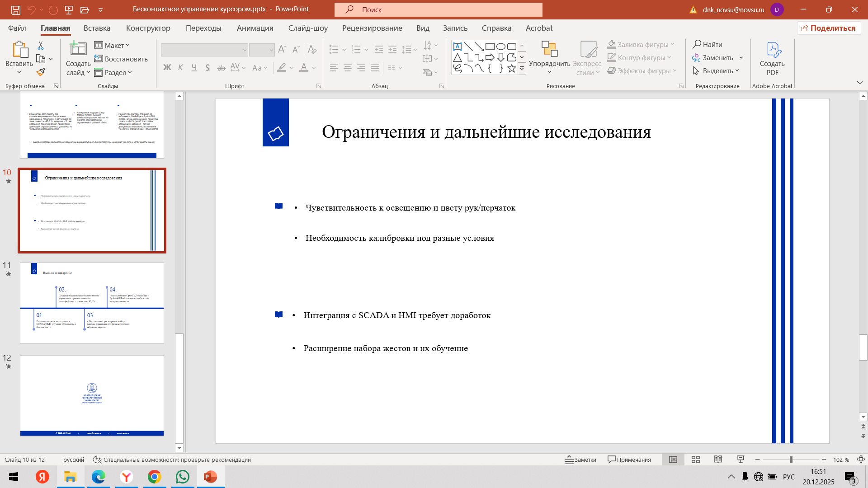The width and height of the screenshot is (868, 488).
Task: Click the zoom slider handle
Action: tap(791, 460)
